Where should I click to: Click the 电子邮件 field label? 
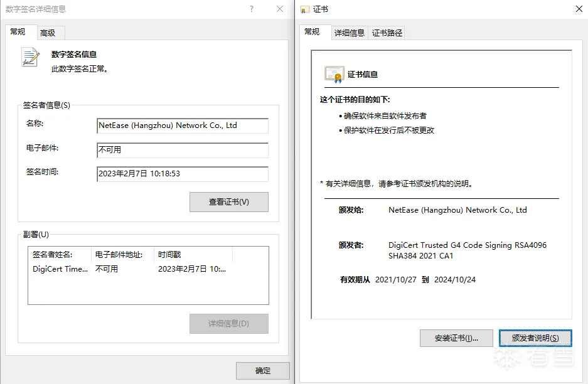pyautogui.click(x=43, y=148)
